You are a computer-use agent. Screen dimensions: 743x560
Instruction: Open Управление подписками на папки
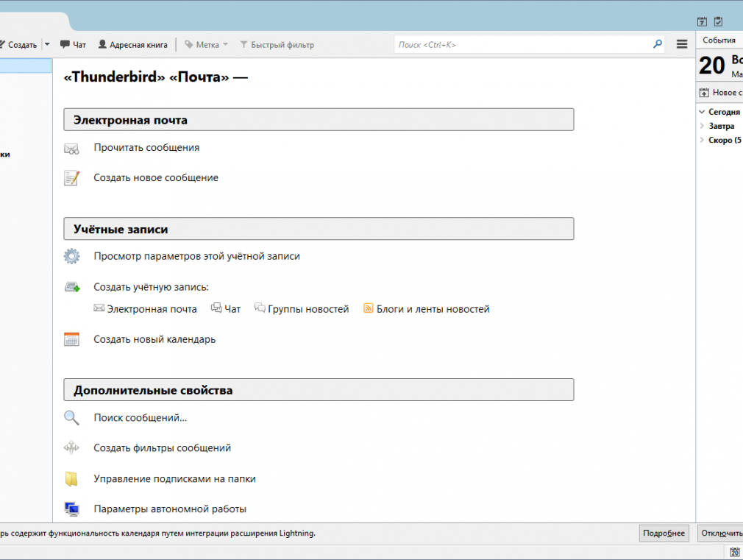[174, 479]
